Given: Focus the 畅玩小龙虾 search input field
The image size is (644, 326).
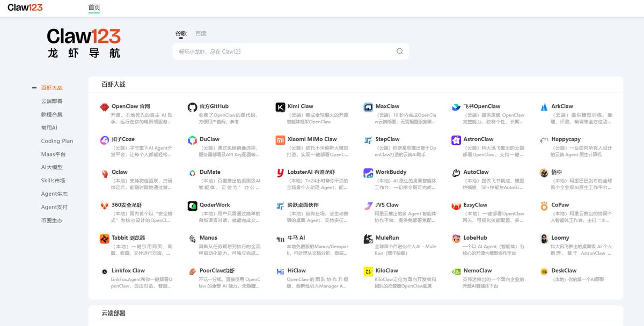Looking at the screenshot, I should point(290,51).
